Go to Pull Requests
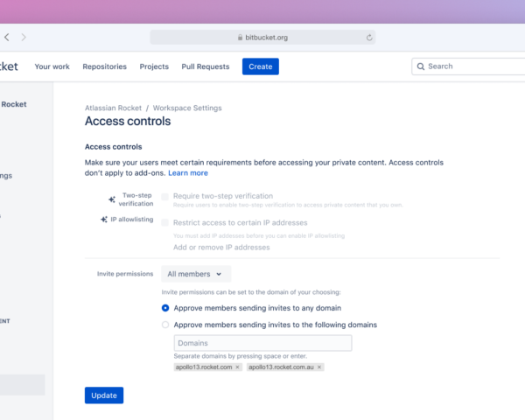The width and height of the screenshot is (525, 420). click(x=206, y=66)
